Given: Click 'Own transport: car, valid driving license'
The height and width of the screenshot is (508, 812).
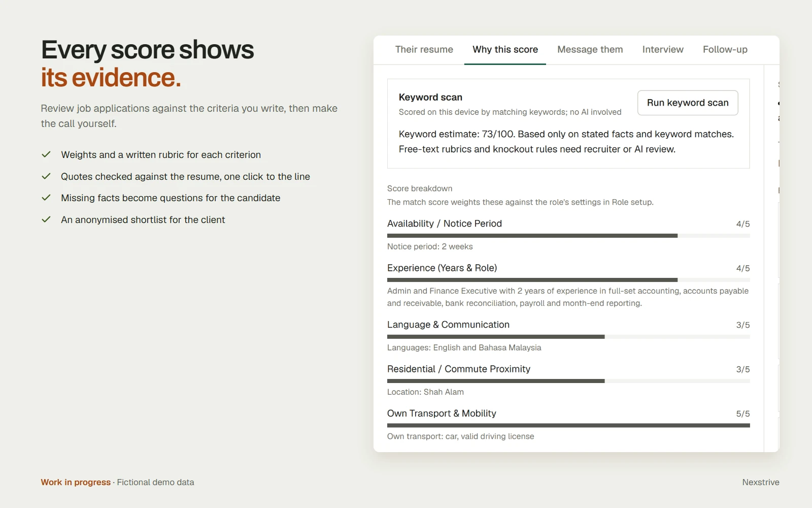Looking at the screenshot, I should click(461, 436).
